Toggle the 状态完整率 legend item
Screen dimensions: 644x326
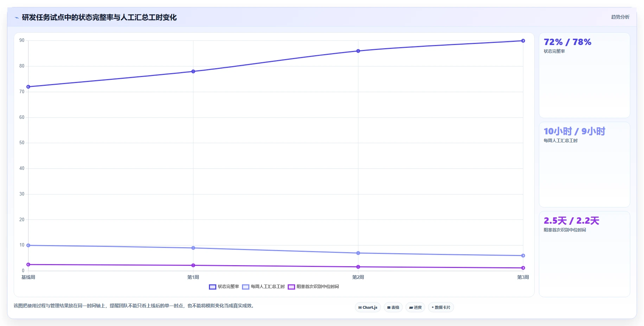coord(224,287)
